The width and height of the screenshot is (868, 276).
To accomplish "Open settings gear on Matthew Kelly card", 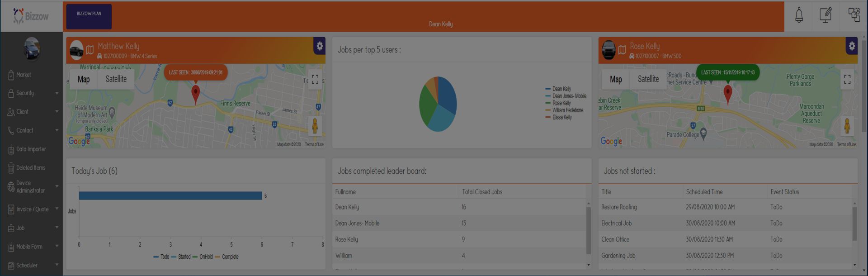I will [320, 46].
